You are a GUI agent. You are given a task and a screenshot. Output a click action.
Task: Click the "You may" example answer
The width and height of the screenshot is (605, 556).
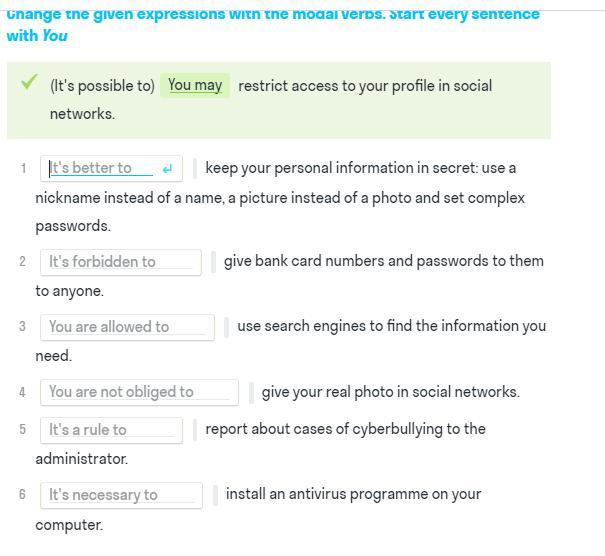[195, 86]
